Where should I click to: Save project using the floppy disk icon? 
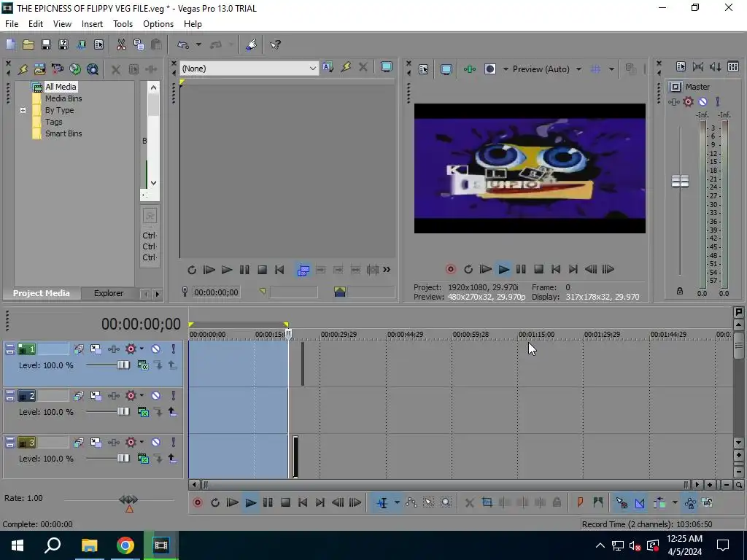(x=46, y=44)
